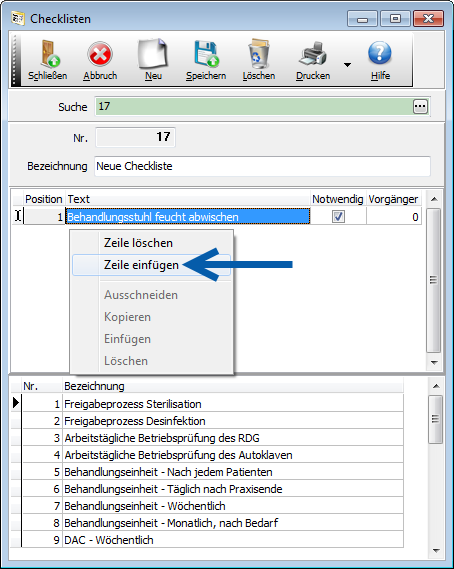This screenshot has width=454, height=569.
Task: Expand the Drucken dropdown arrow
Action: pyautogui.click(x=347, y=65)
